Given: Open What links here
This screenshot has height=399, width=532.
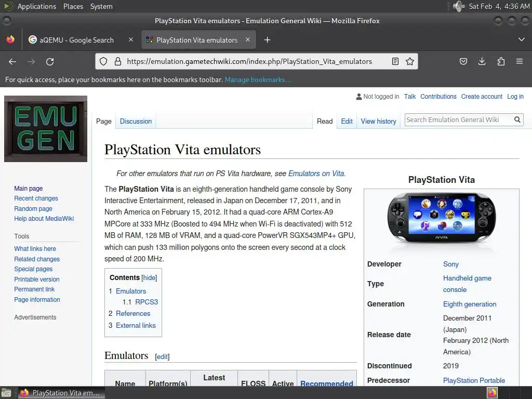Looking at the screenshot, I should (35, 249).
